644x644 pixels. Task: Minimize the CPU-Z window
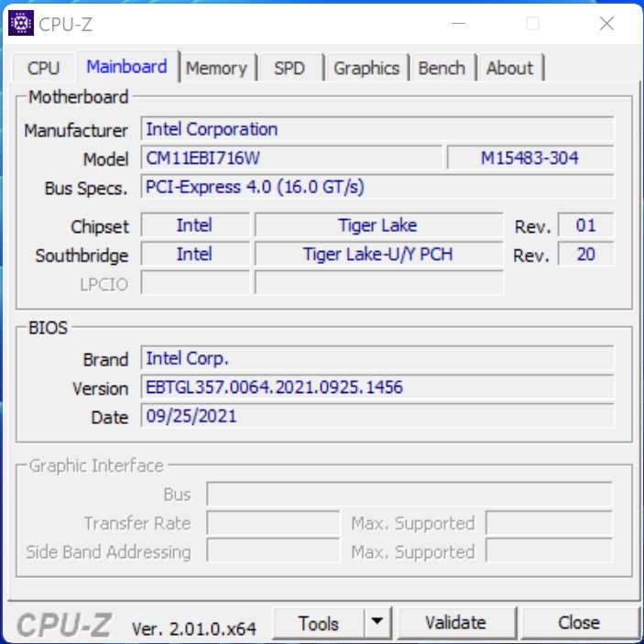458,24
